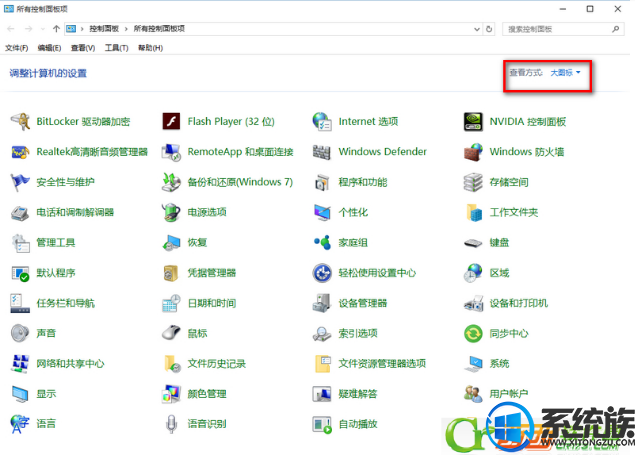Screen dimensions: 635x455
Task: Open Realtek高清晰音频管理器 icon
Action: pyautogui.click(x=20, y=152)
